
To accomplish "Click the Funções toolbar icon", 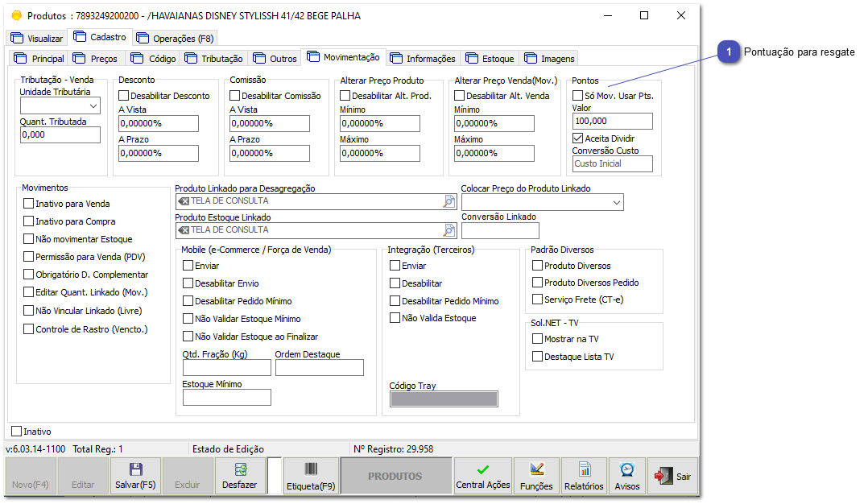I will 535,469.
